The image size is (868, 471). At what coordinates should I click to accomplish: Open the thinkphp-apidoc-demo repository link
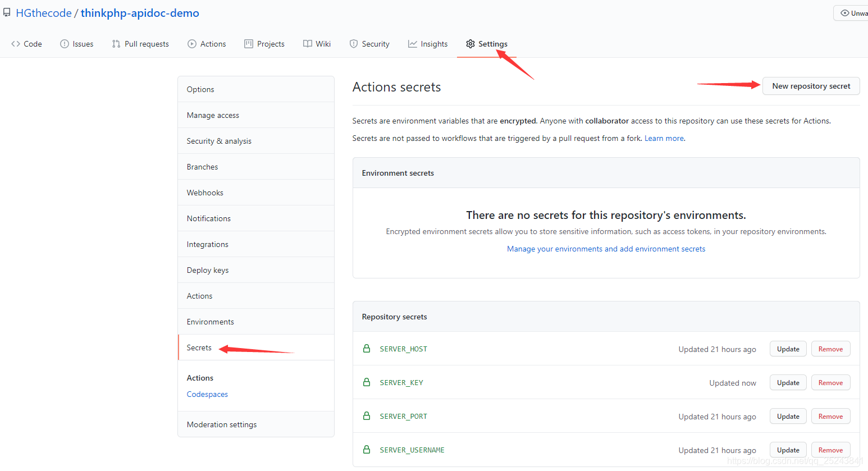[x=140, y=13]
